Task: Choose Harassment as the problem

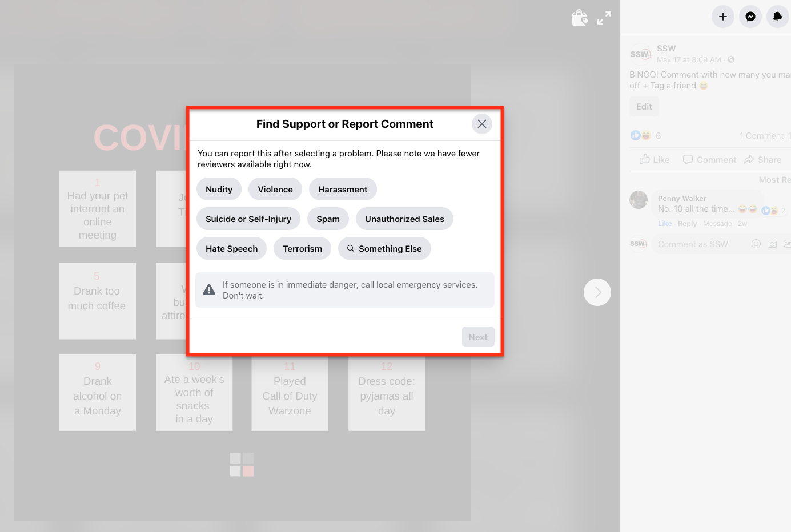Action: pos(343,190)
